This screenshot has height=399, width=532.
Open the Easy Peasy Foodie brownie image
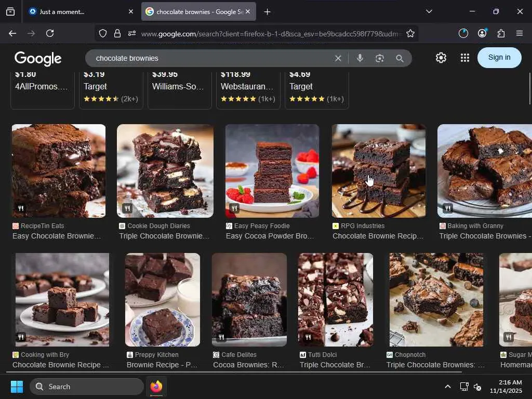point(272,170)
